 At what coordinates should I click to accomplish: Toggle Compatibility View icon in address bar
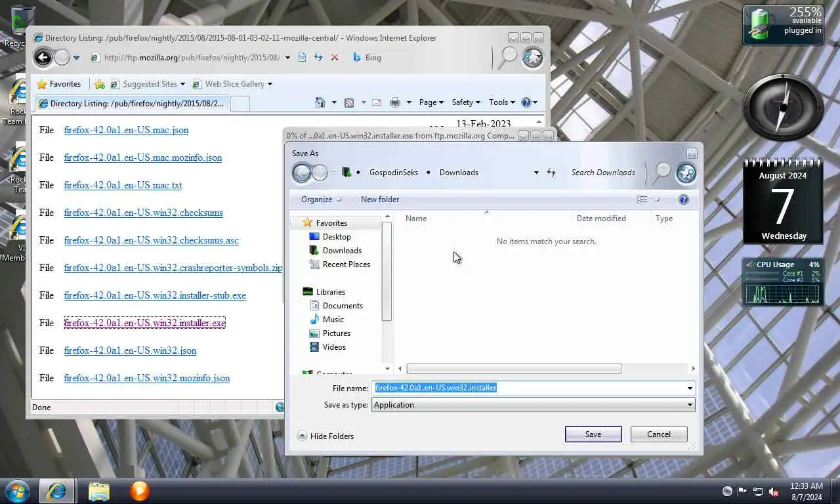[x=302, y=58]
